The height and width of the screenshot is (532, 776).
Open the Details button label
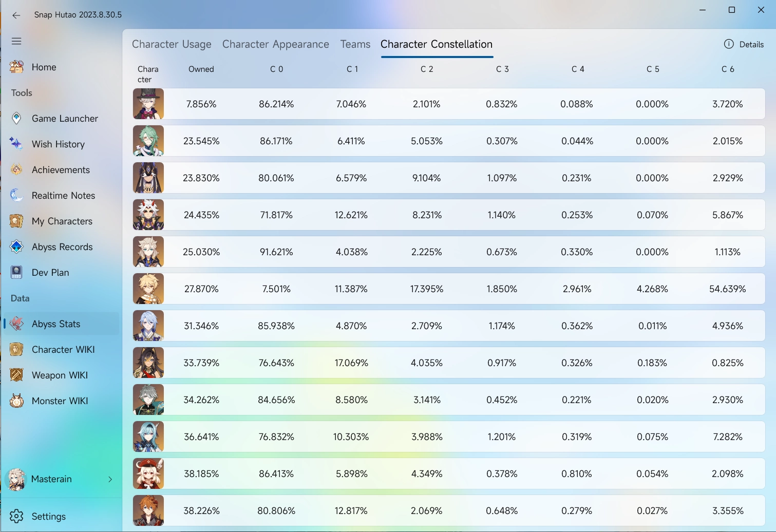coord(751,45)
